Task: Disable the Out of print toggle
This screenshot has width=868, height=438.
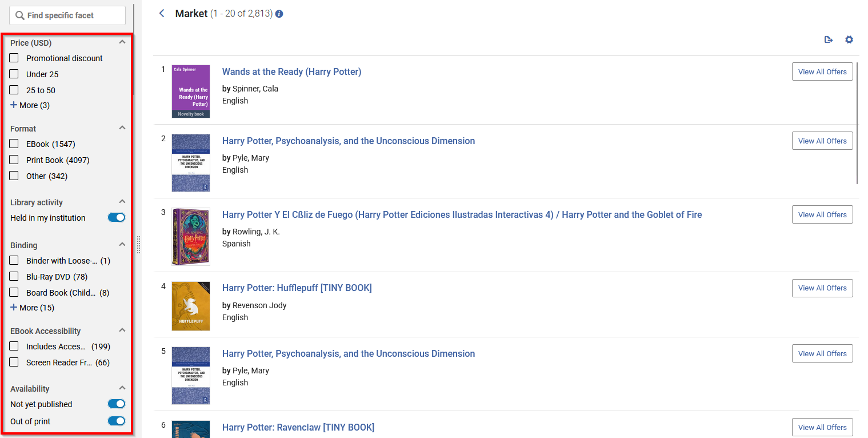Action: pos(116,421)
